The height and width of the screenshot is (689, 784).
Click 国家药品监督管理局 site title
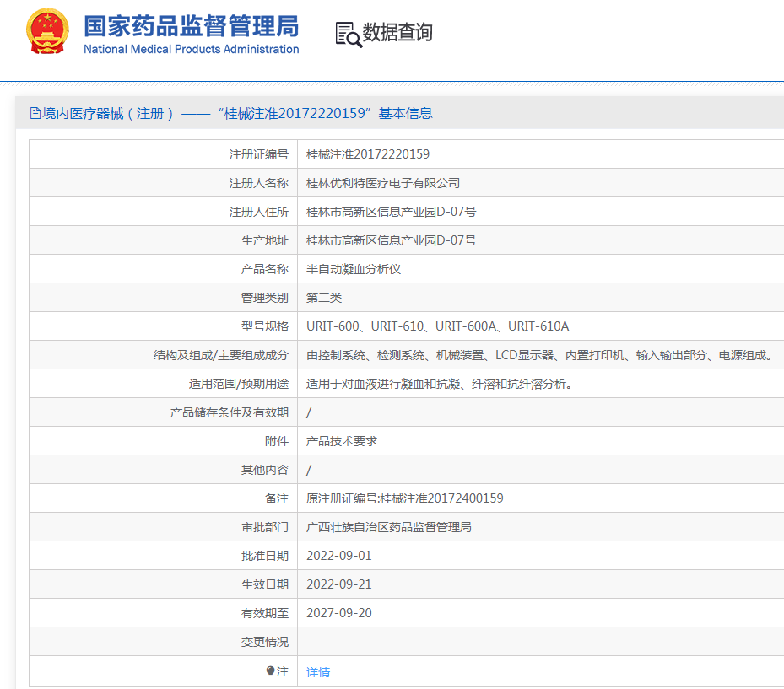click(191, 26)
